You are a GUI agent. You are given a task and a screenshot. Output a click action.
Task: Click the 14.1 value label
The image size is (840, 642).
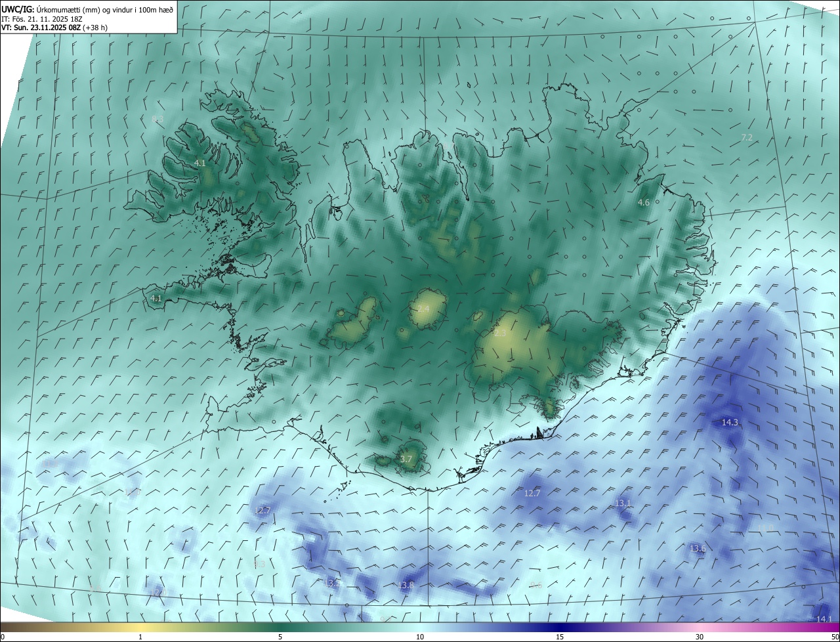(824, 619)
